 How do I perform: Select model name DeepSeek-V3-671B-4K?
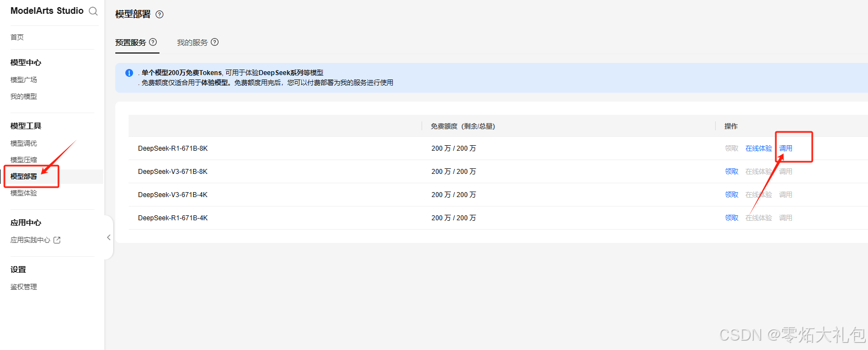point(173,195)
